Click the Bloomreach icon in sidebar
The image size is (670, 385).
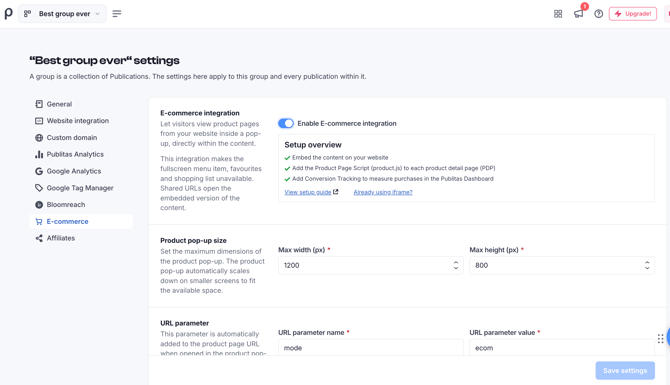39,205
